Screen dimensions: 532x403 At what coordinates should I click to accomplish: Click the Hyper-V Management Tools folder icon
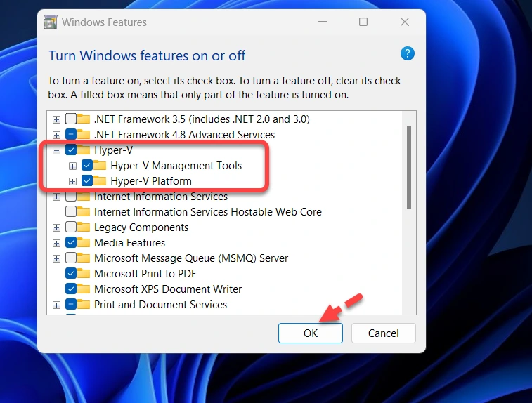[100, 166]
